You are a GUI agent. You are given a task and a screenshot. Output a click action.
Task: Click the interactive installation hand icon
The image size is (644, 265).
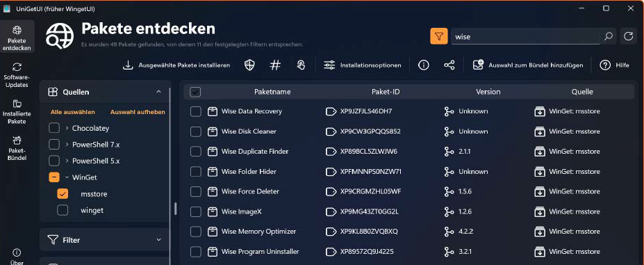301,65
